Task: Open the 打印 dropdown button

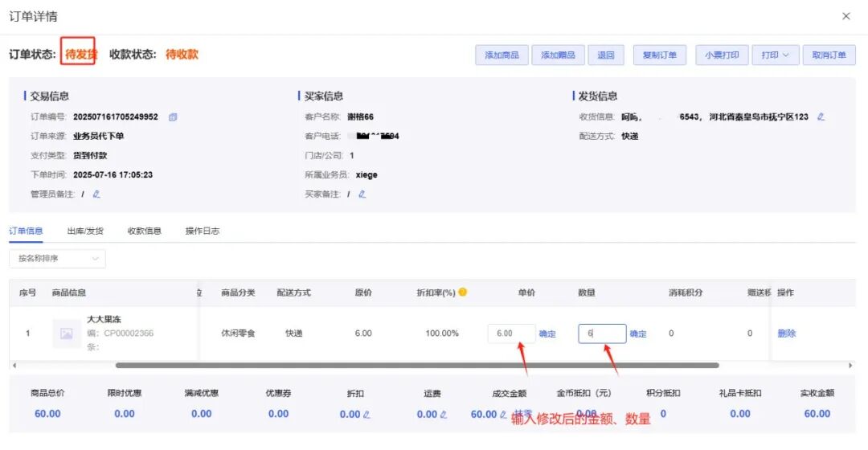Action: coord(775,55)
